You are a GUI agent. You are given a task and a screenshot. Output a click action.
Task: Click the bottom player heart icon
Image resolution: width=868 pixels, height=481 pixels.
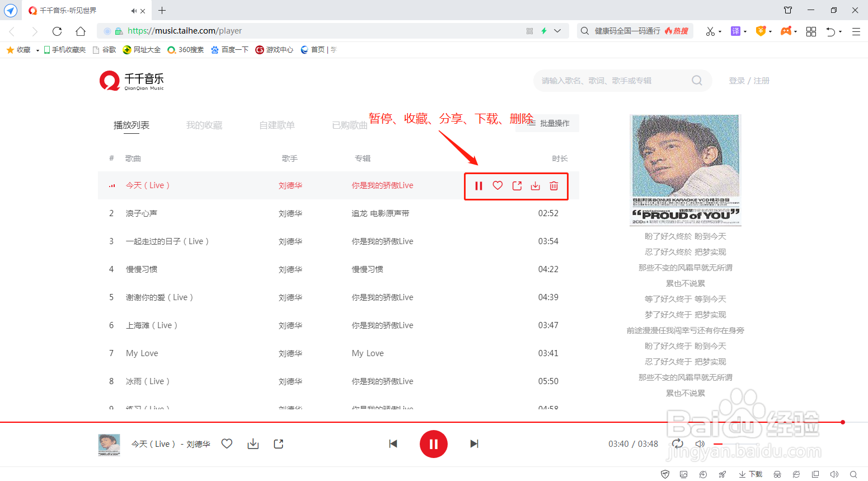point(227,443)
